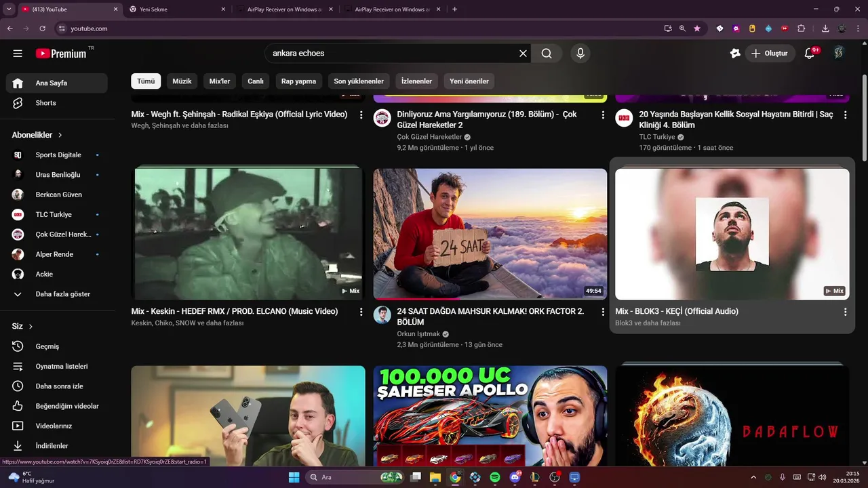This screenshot has width=868, height=488.
Task: Open the AI sparkle icon beside Oluştur
Action: [x=735, y=54]
